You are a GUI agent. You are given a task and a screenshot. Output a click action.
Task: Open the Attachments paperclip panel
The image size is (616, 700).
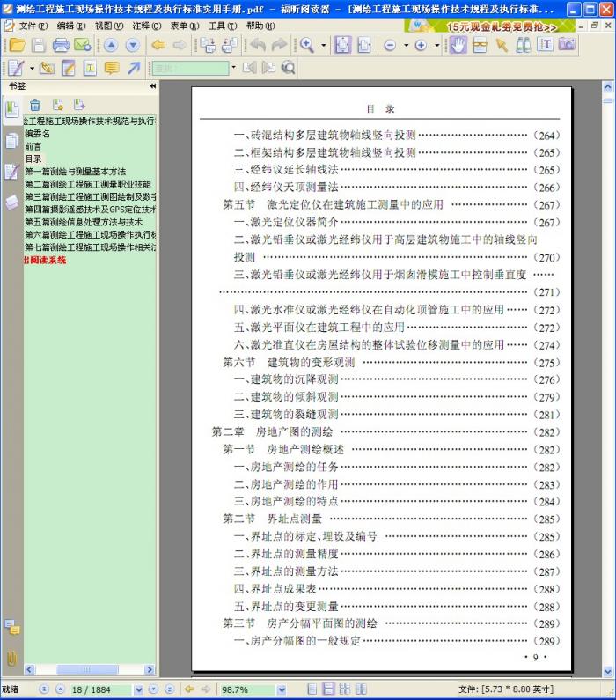[11, 657]
